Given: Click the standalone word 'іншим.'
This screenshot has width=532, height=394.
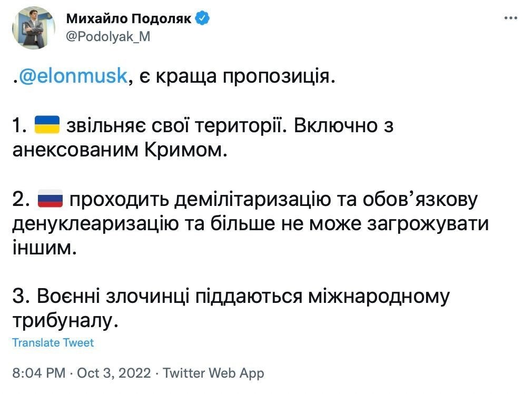Looking at the screenshot, I should click(x=44, y=248).
